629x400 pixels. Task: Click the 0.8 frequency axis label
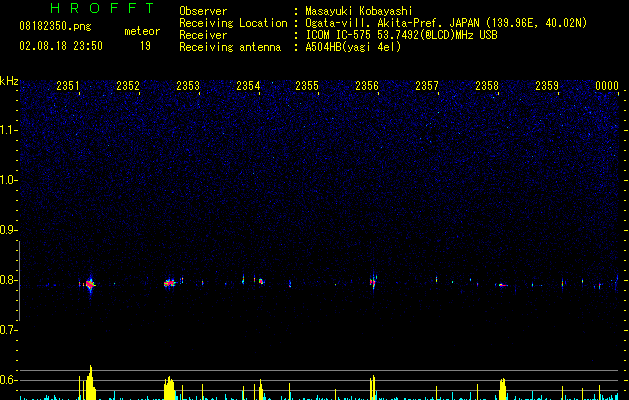point(8,280)
